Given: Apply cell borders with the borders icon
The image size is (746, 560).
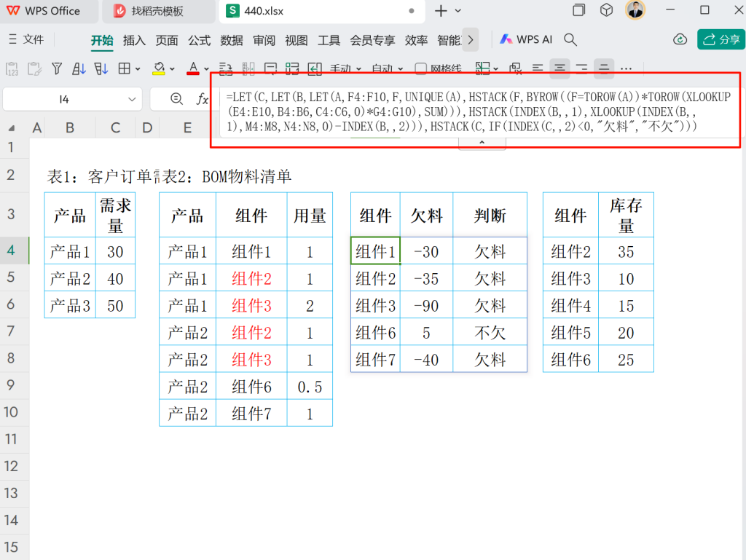Looking at the screenshot, I should (x=124, y=69).
